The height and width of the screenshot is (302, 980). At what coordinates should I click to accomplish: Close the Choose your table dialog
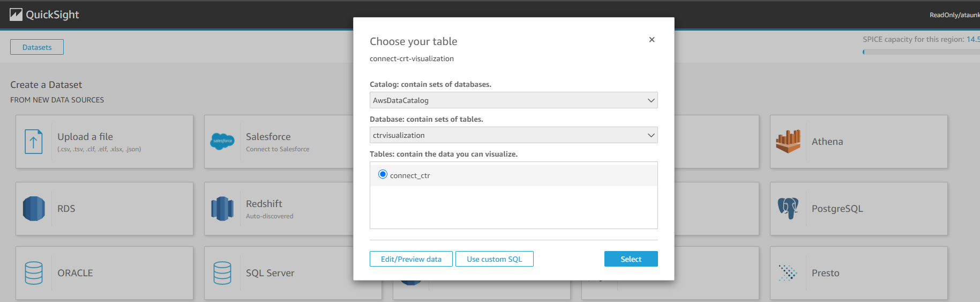click(x=652, y=40)
